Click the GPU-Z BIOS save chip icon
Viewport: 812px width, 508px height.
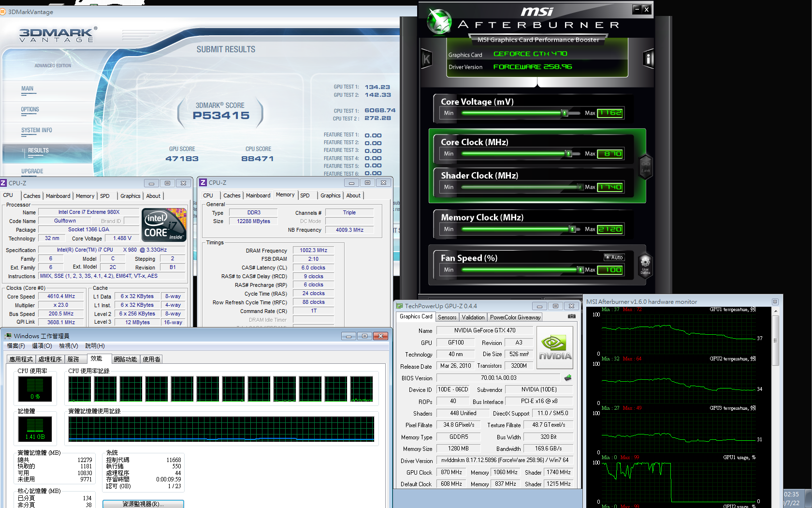coord(568,377)
